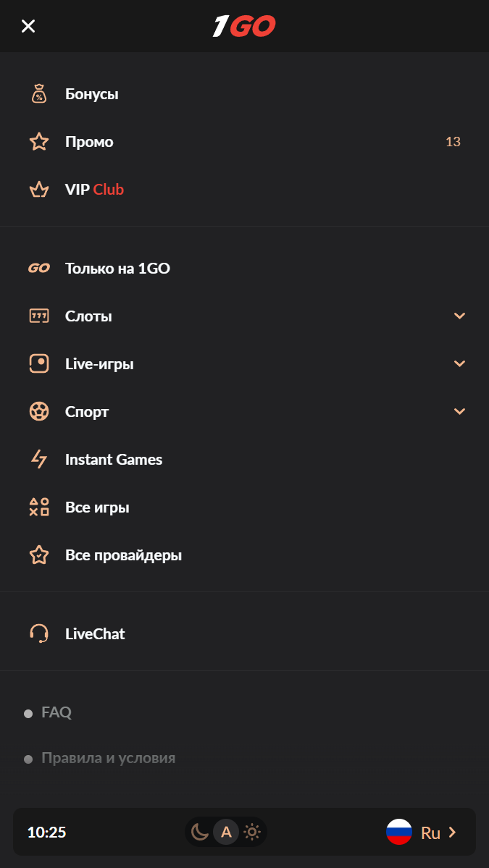Enable light theme with sun toggle

[x=252, y=833]
